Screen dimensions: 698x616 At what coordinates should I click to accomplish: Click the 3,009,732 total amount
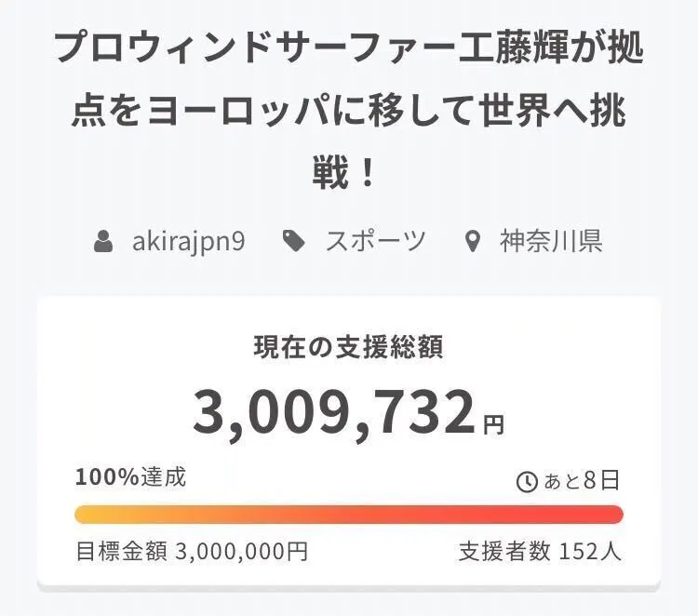pyautogui.click(x=335, y=412)
